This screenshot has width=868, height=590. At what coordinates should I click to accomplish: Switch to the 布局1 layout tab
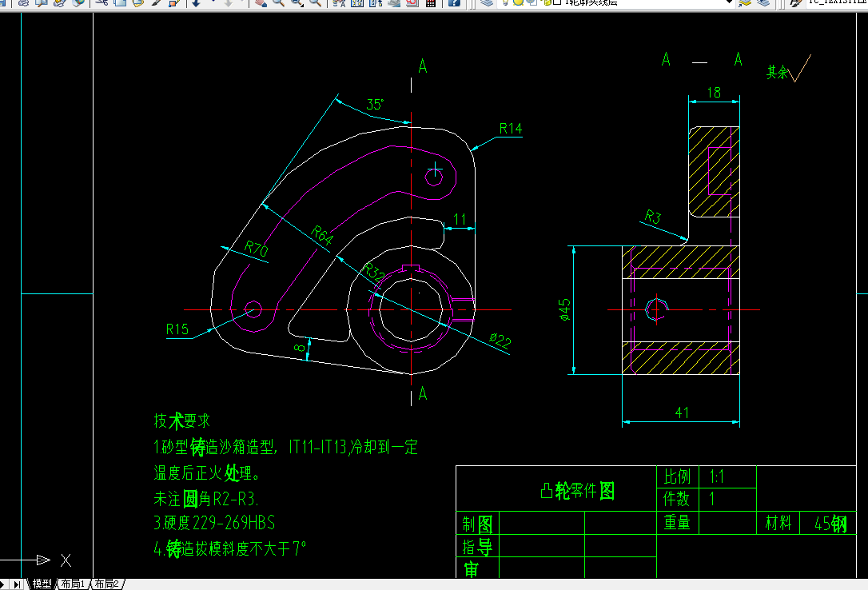[x=73, y=584]
